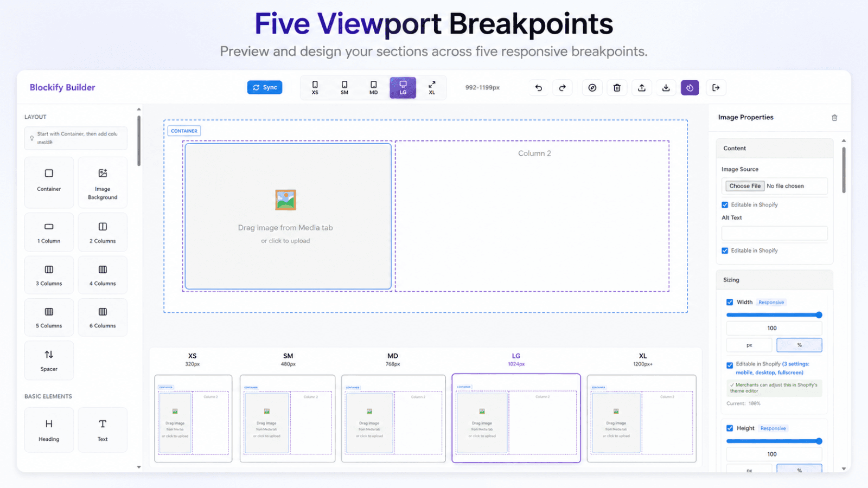The width and height of the screenshot is (868, 488).
Task: Add a 5 Columns layout
Action: (x=49, y=317)
